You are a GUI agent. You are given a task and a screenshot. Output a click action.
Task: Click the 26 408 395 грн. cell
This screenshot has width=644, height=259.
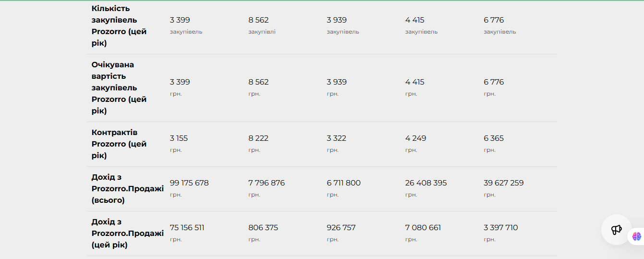(x=426, y=188)
